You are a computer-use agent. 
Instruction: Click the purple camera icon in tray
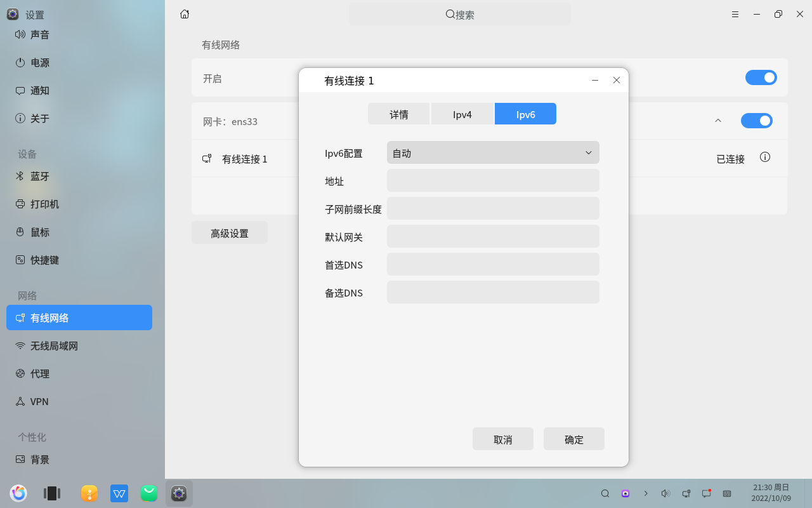625,493
